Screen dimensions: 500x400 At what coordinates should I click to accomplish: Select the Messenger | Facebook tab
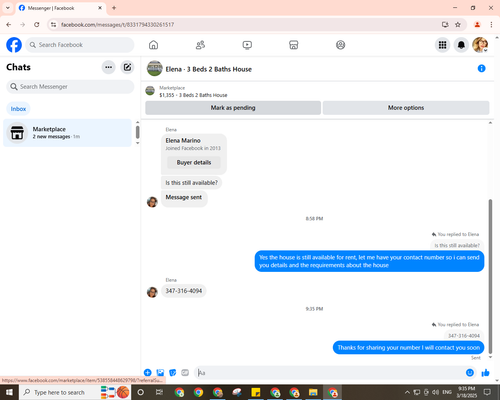(x=61, y=8)
